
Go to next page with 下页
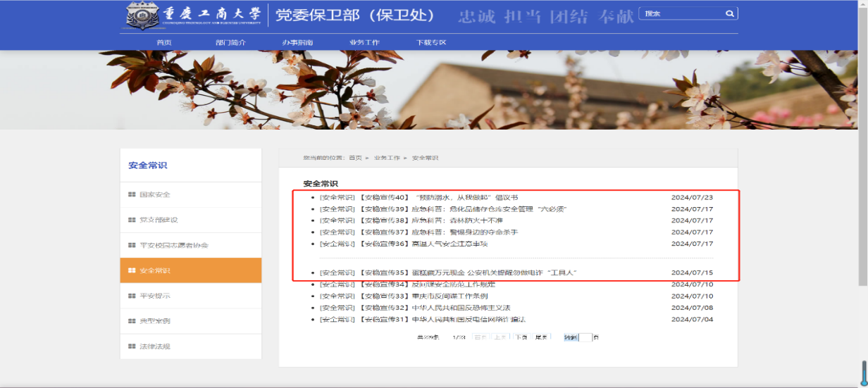[x=521, y=337]
